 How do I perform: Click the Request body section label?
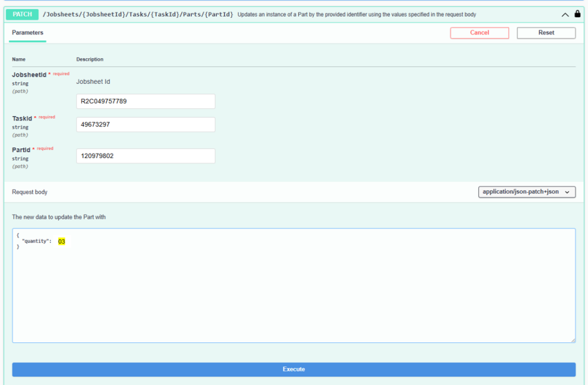click(x=29, y=192)
